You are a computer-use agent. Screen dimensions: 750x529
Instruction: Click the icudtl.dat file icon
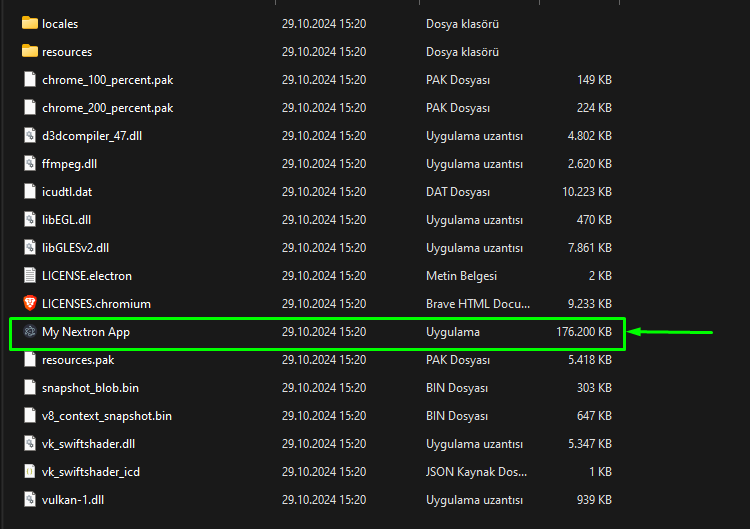click(x=29, y=191)
